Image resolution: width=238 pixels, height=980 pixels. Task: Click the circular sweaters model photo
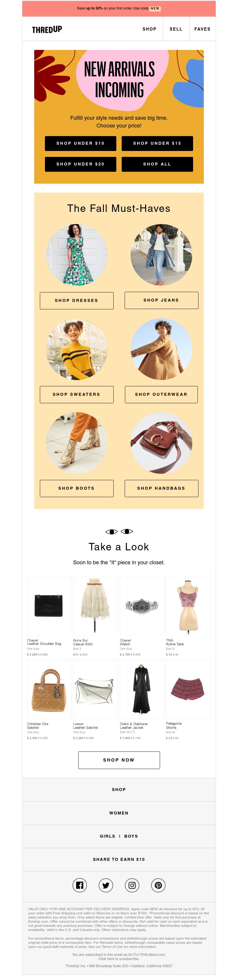[x=76, y=349]
